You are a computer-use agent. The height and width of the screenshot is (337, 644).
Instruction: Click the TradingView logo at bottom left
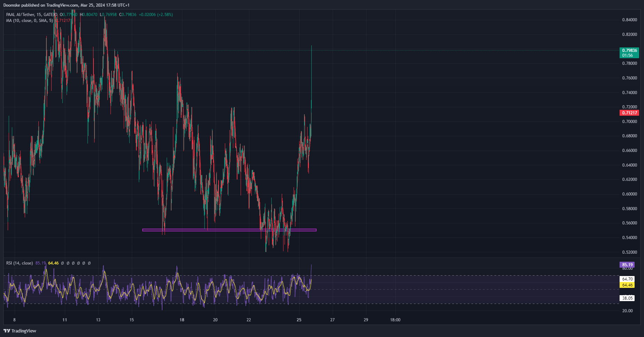point(20,331)
